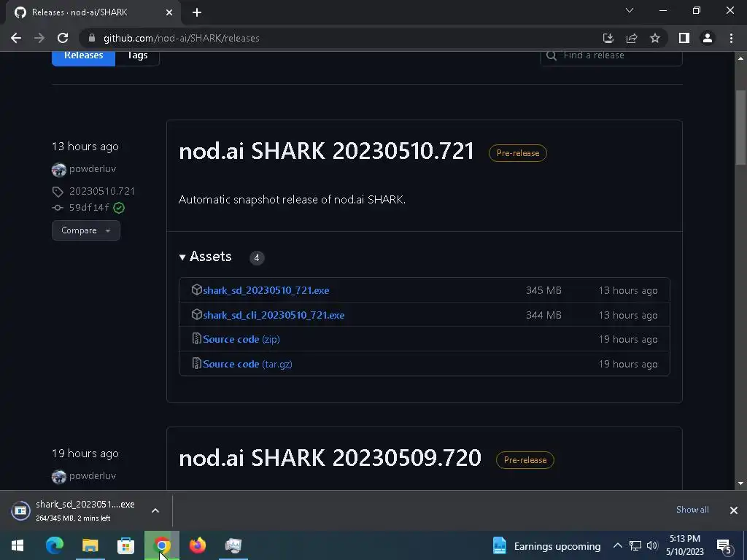The width and height of the screenshot is (747, 560).
Task: Open the notification center
Action: click(x=724, y=546)
